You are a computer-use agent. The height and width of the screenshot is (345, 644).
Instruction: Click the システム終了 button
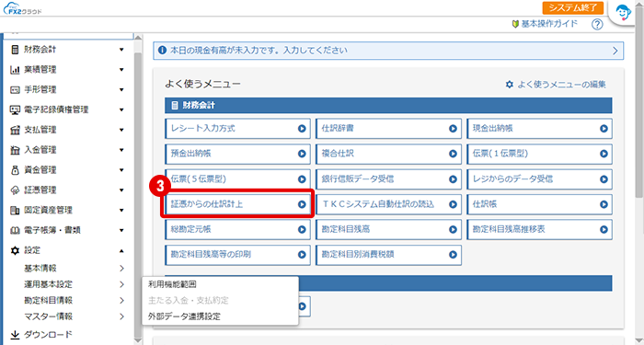tap(572, 7)
